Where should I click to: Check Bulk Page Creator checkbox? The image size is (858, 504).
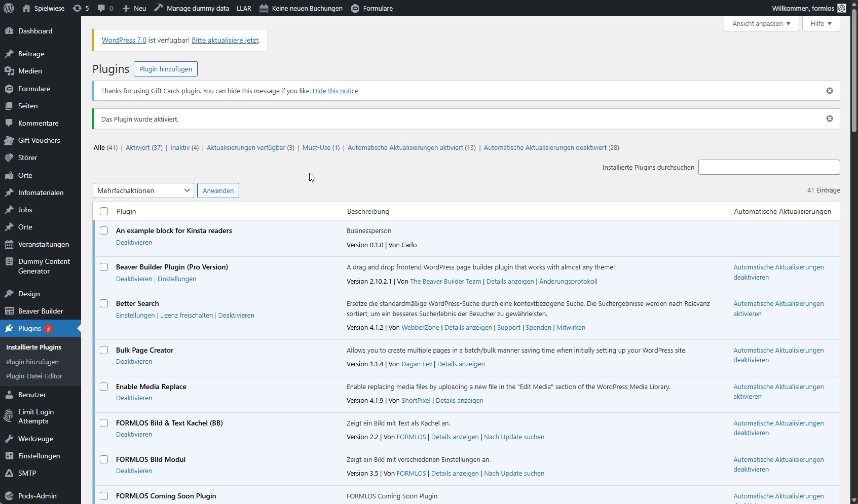coord(104,350)
